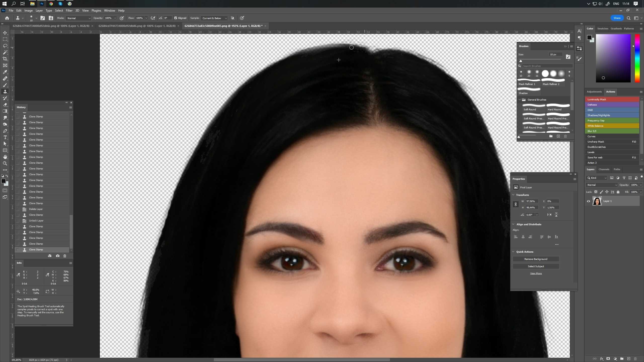Click the Remove Background button

536,259
